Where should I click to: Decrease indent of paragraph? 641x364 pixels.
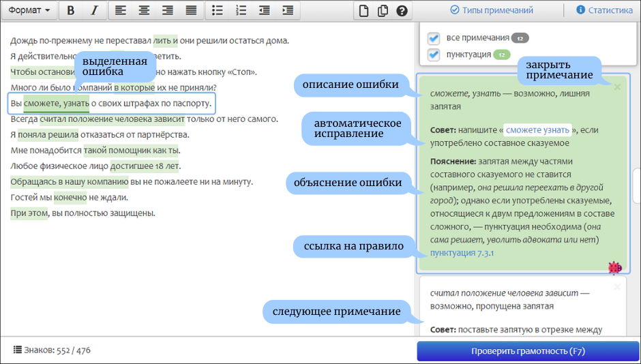[x=265, y=11]
